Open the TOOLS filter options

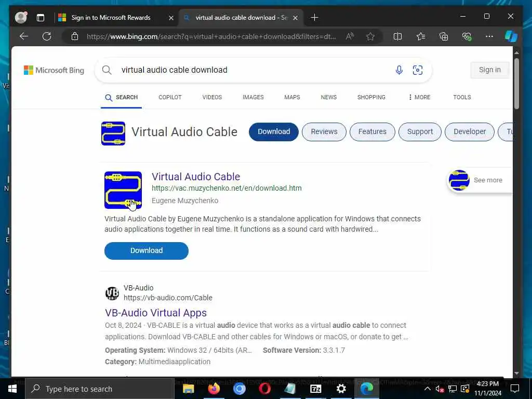(x=462, y=97)
